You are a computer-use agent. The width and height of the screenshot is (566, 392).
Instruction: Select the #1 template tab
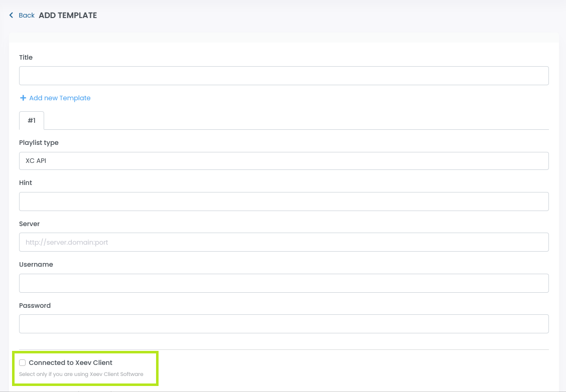tap(32, 121)
